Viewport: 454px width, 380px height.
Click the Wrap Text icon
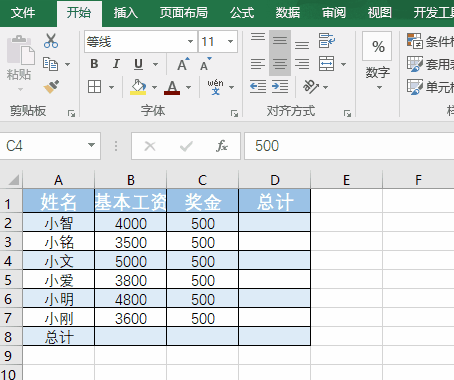tap(326, 41)
